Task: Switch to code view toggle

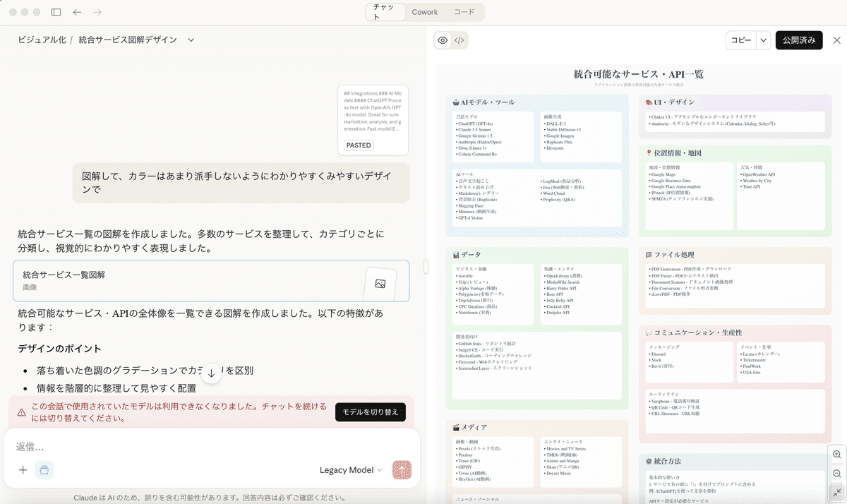Action: [459, 40]
